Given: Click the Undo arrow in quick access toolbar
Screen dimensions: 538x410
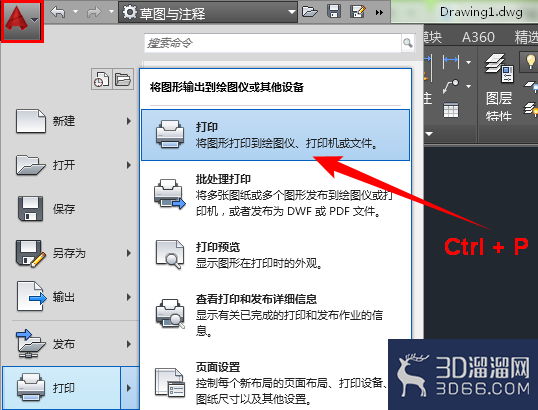Looking at the screenshot, I should point(58,12).
